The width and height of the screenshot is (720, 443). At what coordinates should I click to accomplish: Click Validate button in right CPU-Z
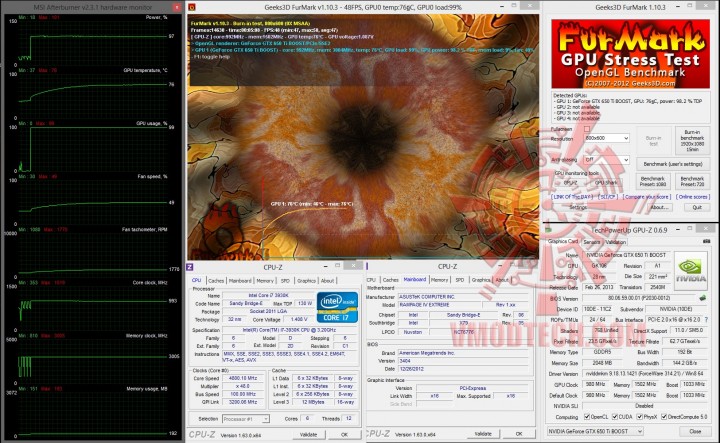click(483, 433)
